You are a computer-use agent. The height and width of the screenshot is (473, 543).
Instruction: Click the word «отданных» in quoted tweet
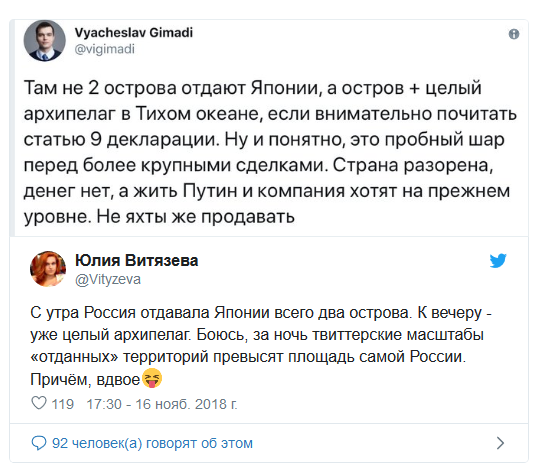[74, 357]
